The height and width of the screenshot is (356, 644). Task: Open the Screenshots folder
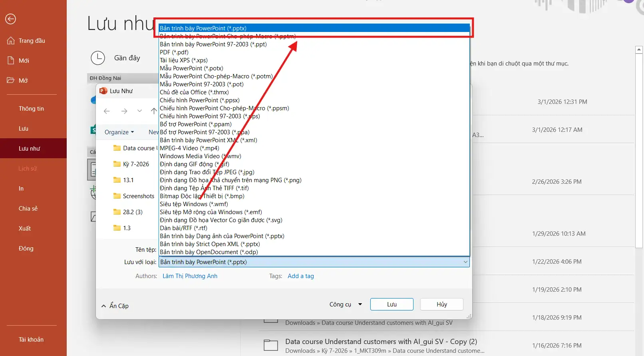click(x=138, y=196)
